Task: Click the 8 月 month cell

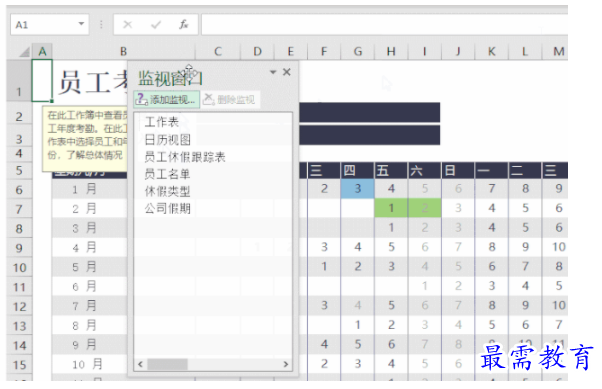Action: pyautogui.click(x=89, y=325)
